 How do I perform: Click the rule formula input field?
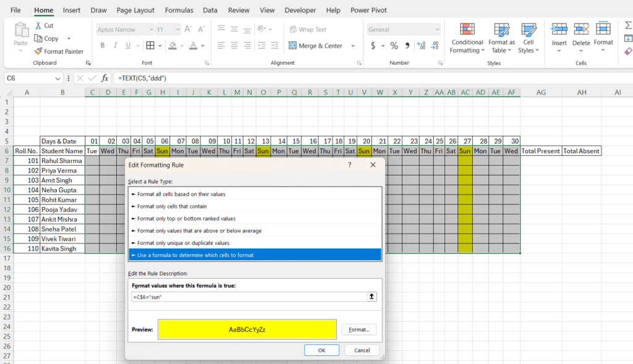(249, 297)
